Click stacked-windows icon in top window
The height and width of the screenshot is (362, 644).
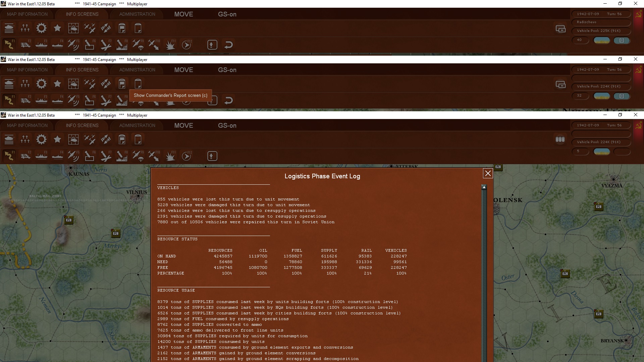(x=560, y=29)
